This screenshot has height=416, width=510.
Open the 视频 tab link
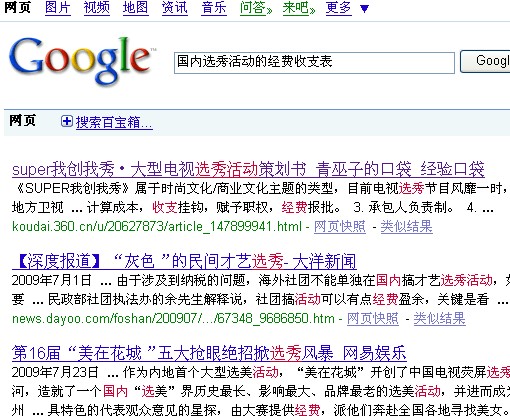point(97,8)
